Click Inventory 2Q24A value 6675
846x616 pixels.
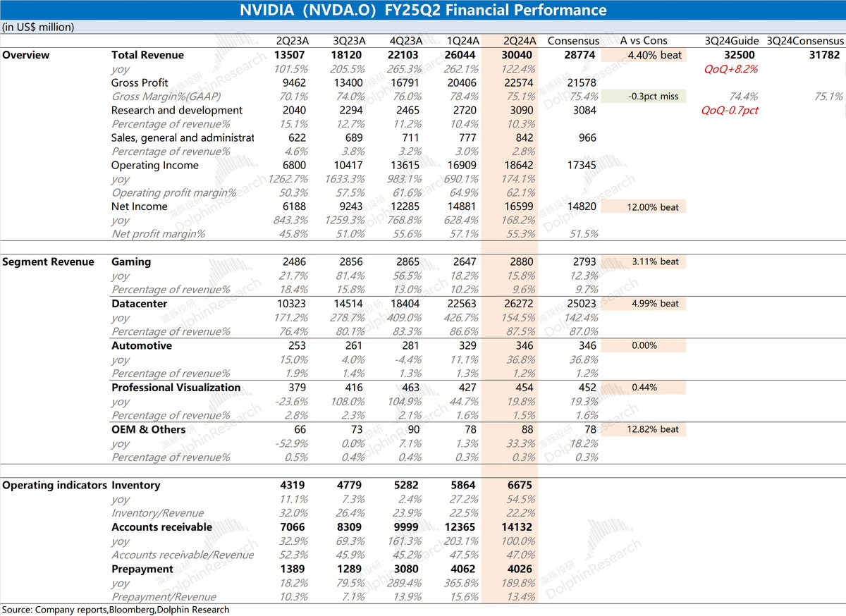(x=520, y=485)
